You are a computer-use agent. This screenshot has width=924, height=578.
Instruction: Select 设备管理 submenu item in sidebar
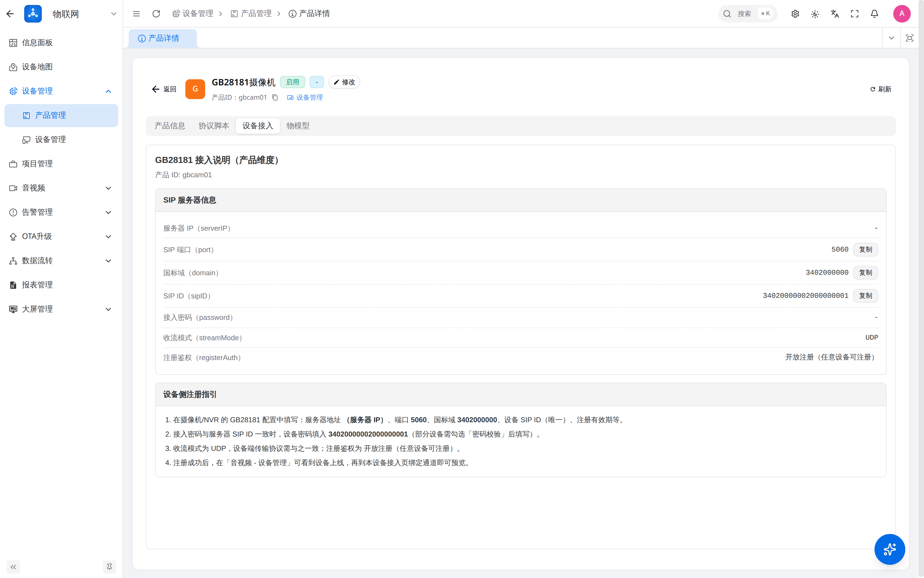61,140
